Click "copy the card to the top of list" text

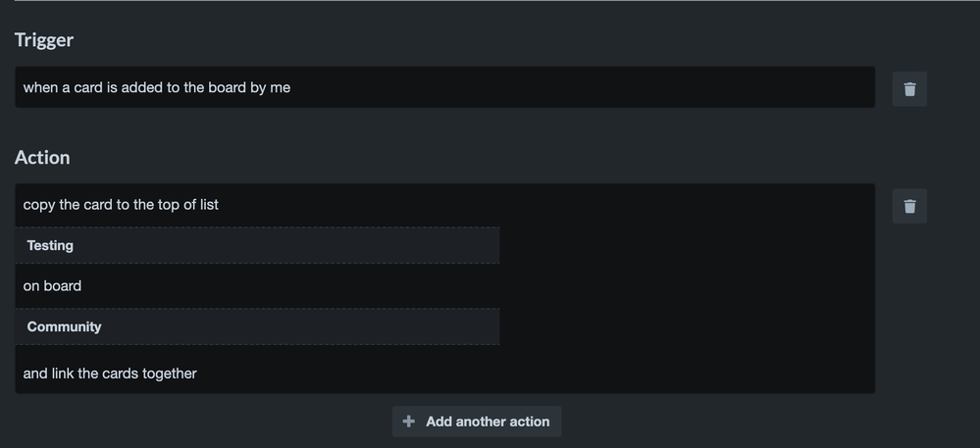[x=121, y=205]
